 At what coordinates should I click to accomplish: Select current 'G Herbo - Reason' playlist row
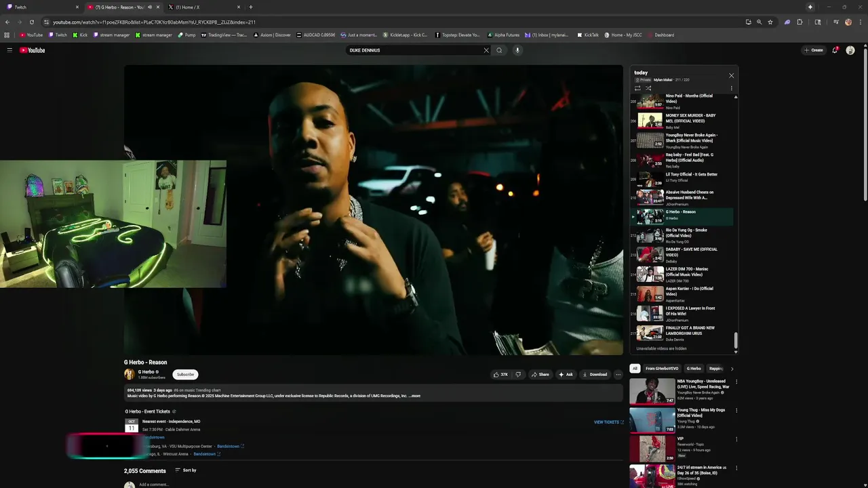[682, 216]
